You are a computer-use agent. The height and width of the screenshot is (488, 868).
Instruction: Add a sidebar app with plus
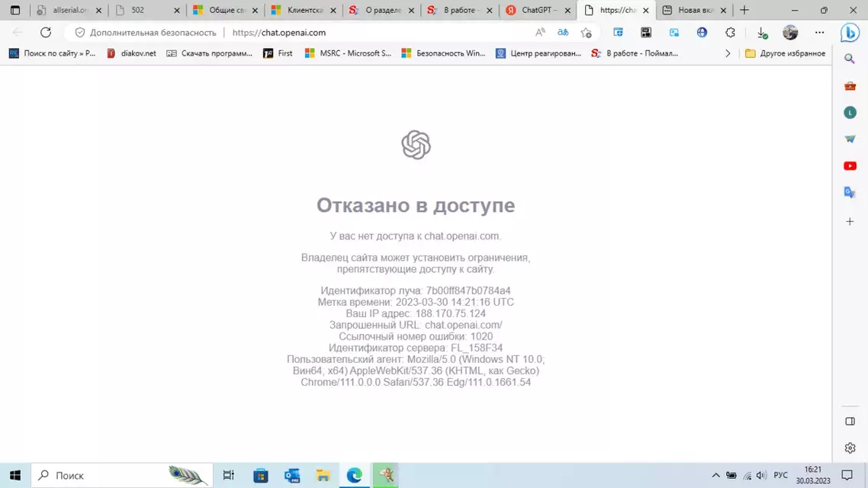pos(850,221)
